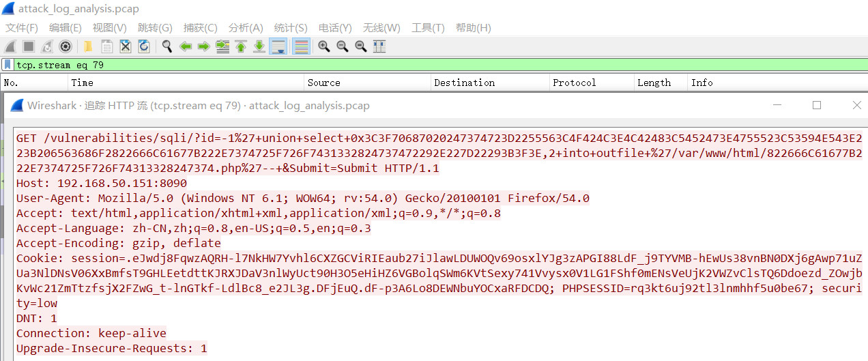Screen dimensions: 868x361
Task: Open the 视图(V) menu
Action: click(x=110, y=28)
